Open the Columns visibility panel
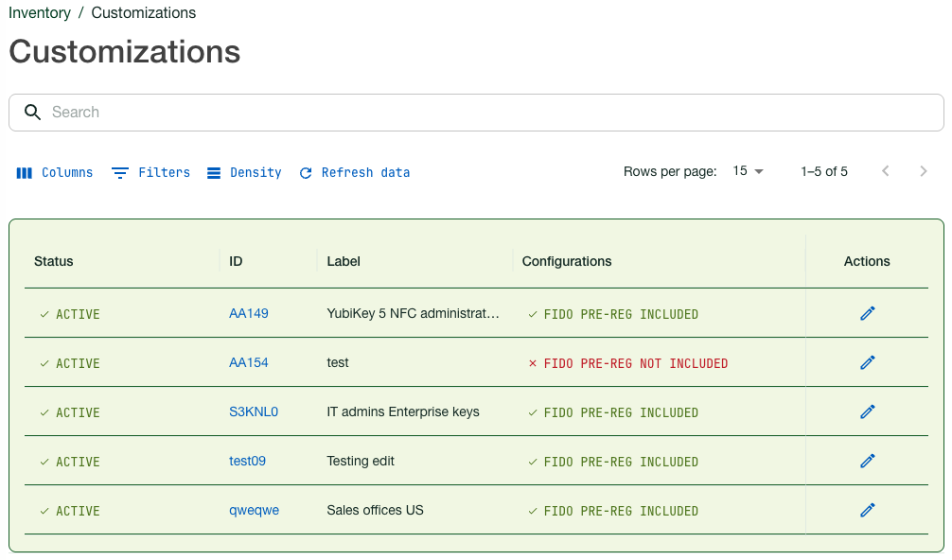 [55, 172]
